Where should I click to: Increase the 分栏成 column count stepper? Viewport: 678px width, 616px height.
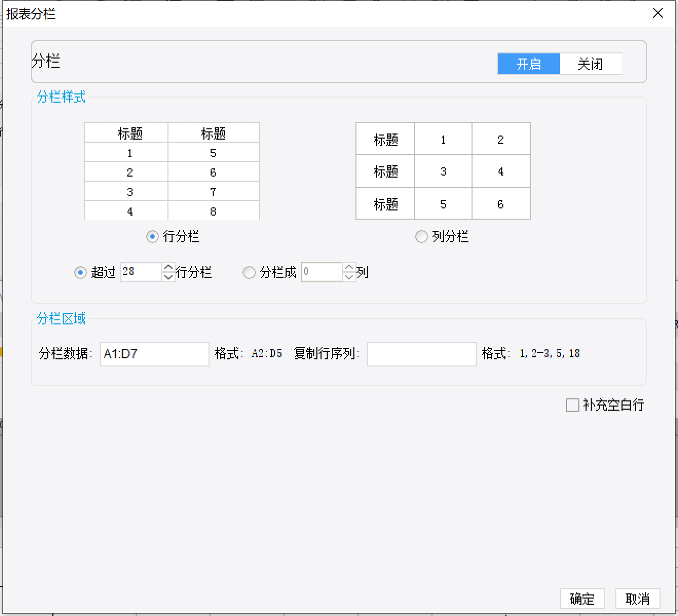pyautogui.click(x=349, y=267)
